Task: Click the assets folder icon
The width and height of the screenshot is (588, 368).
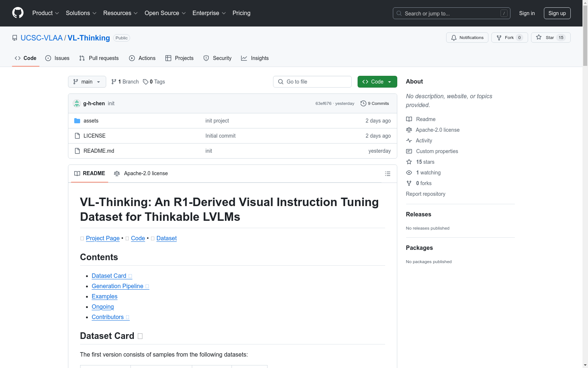Action: click(77, 121)
